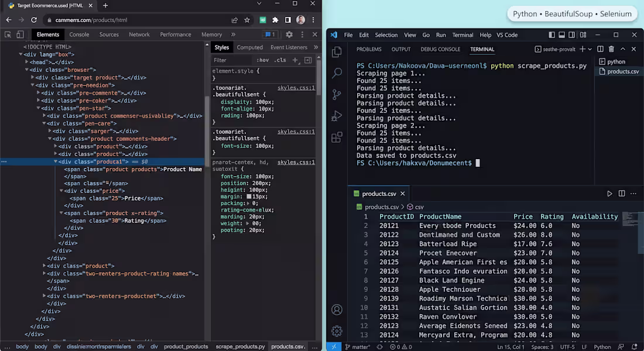Open DevTools settings gear

pyautogui.click(x=289, y=35)
